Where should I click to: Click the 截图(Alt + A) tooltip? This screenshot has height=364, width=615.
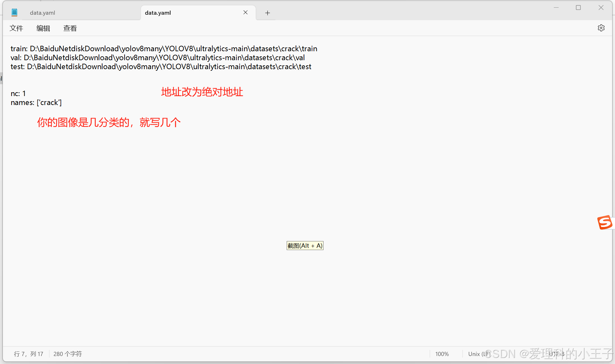(305, 246)
